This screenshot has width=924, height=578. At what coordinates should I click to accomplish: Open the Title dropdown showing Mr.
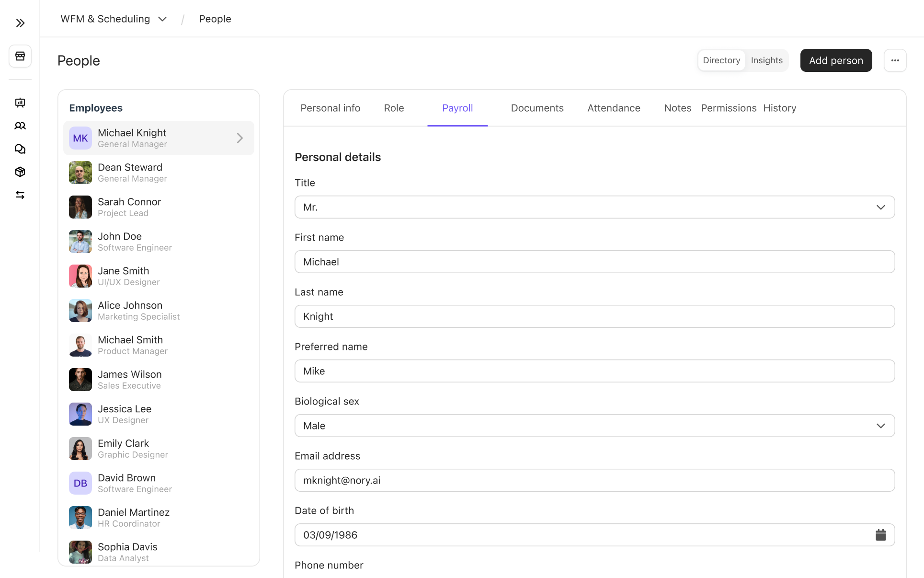594,207
